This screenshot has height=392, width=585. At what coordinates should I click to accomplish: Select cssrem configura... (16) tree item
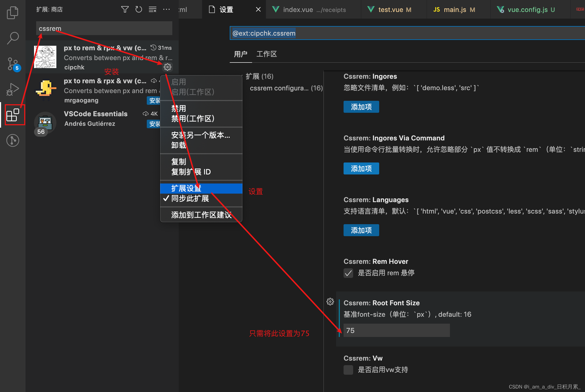point(286,88)
